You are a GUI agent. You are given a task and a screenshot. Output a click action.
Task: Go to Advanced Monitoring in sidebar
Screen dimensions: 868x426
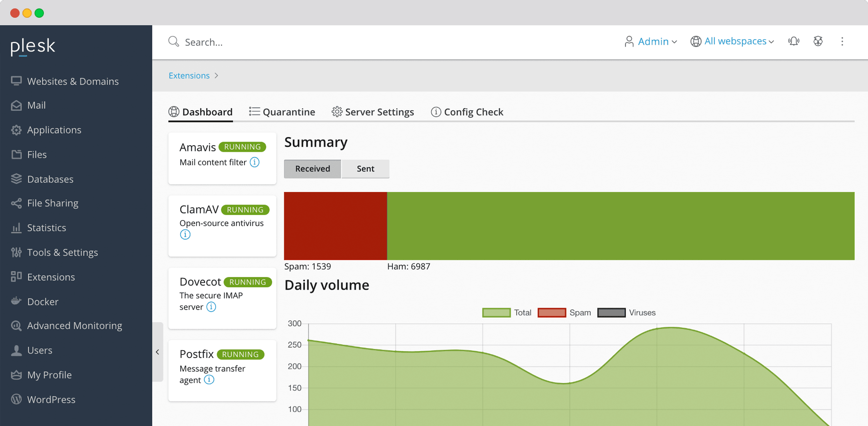tap(74, 326)
